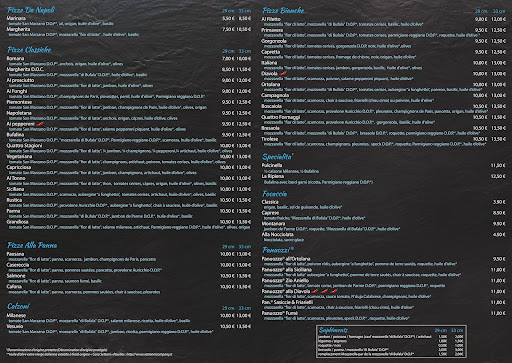The image size is (512, 363).
Task: Click the Specialita' section heading
Action: (x=278, y=157)
